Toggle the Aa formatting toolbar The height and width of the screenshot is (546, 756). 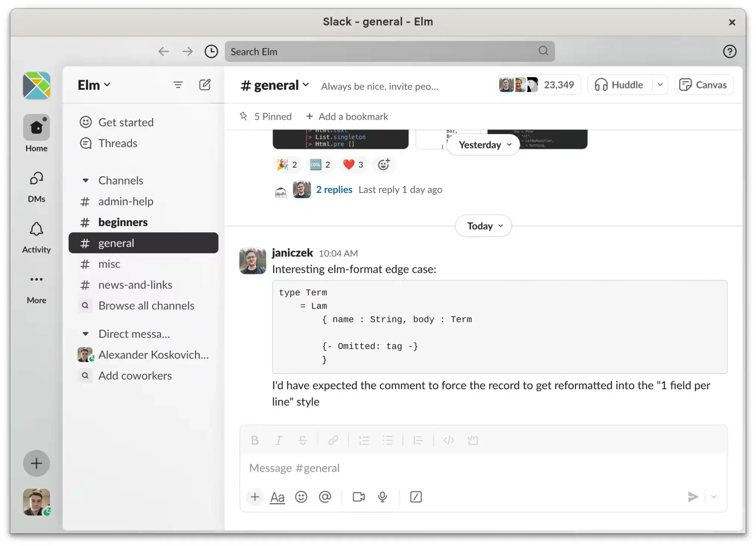[x=277, y=497]
